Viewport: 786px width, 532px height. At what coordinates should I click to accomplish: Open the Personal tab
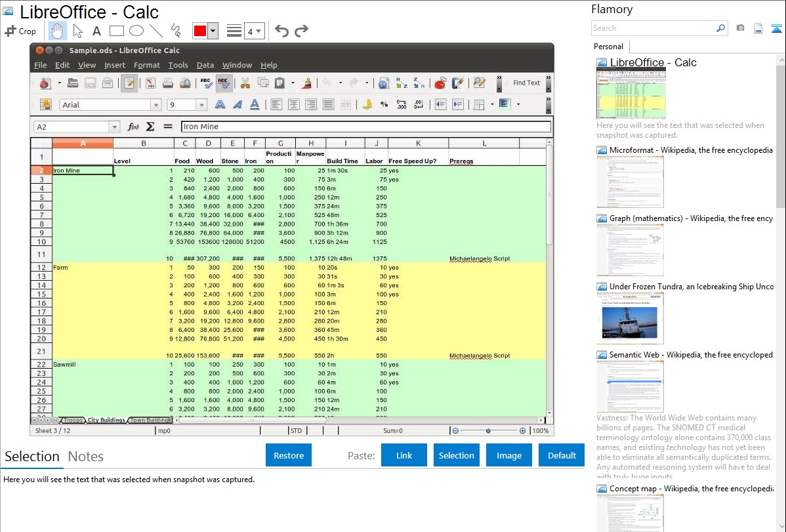[x=608, y=47]
